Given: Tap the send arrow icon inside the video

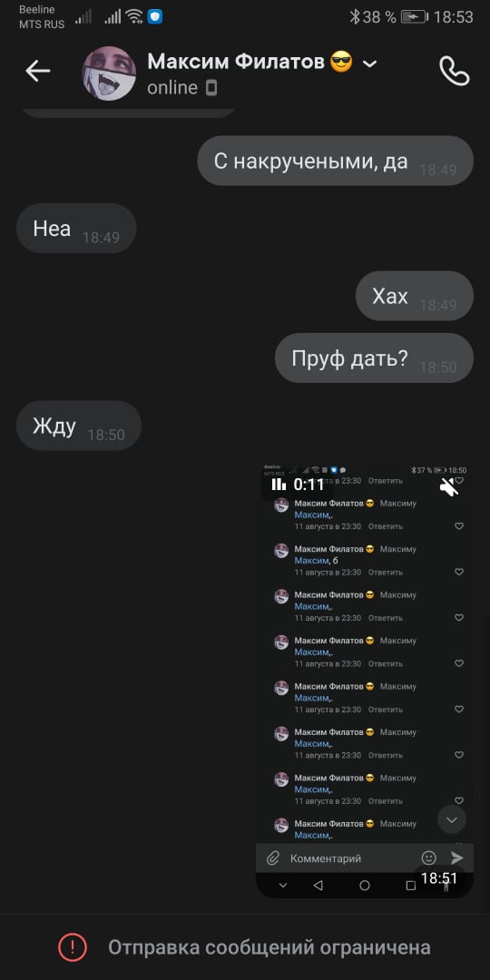Looking at the screenshot, I should tap(456, 858).
